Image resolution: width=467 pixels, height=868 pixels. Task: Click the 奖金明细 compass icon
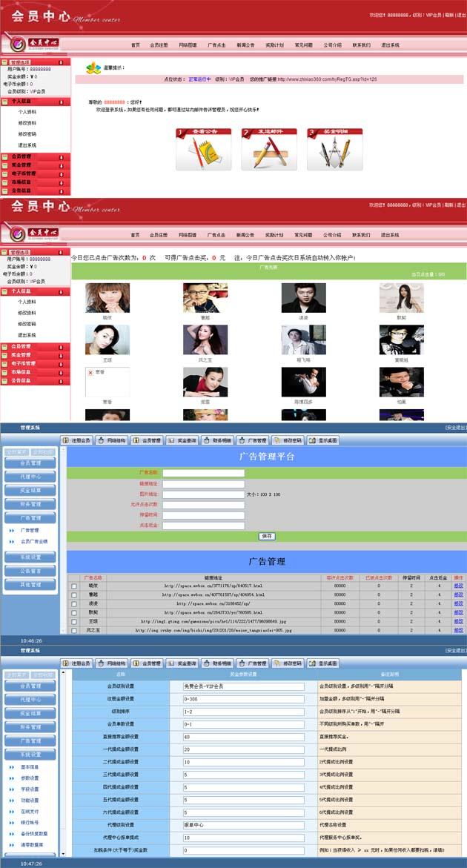tap(334, 150)
